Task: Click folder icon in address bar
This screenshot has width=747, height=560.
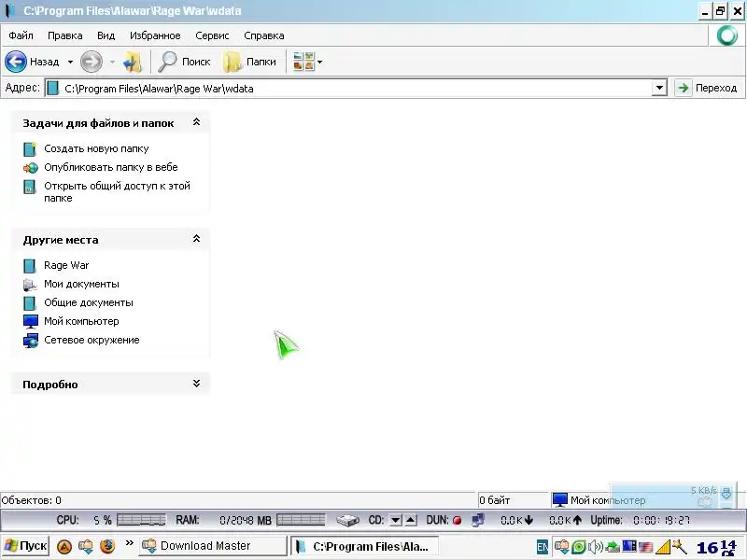Action: click(53, 88)
